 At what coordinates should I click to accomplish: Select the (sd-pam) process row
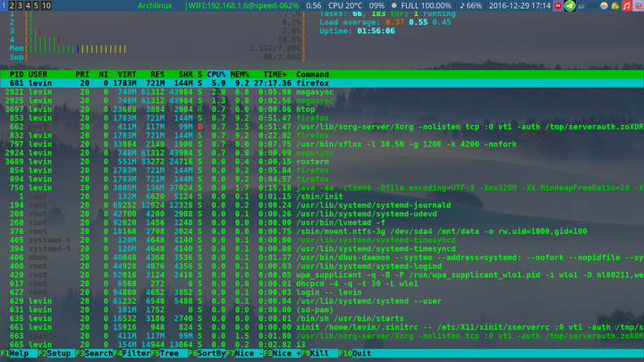click(x=322, y=310)
